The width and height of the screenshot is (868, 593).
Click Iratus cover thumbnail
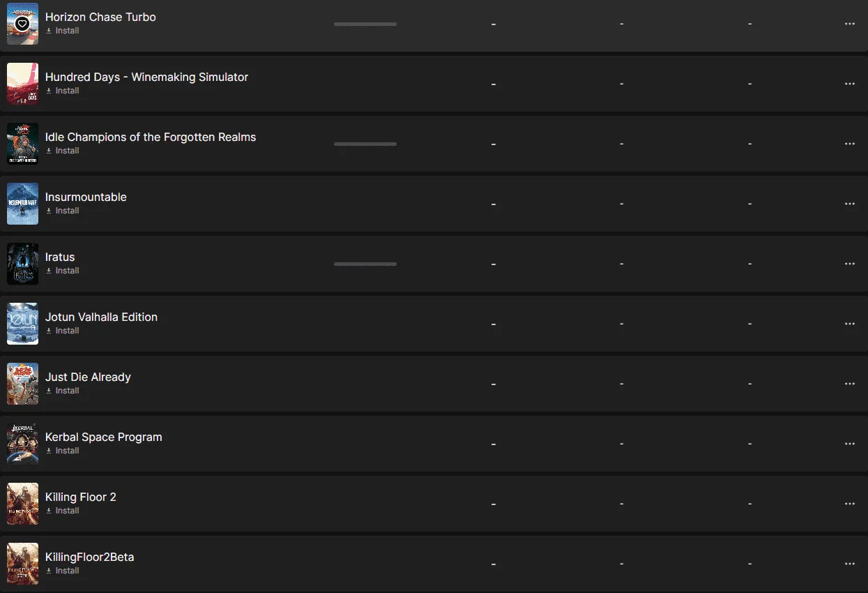pos(22,264)
